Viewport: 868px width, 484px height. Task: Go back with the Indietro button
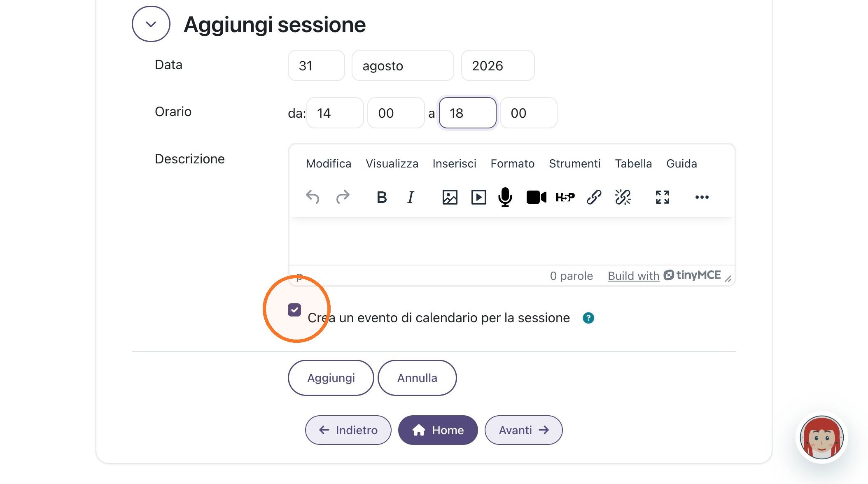click(348, 430)
